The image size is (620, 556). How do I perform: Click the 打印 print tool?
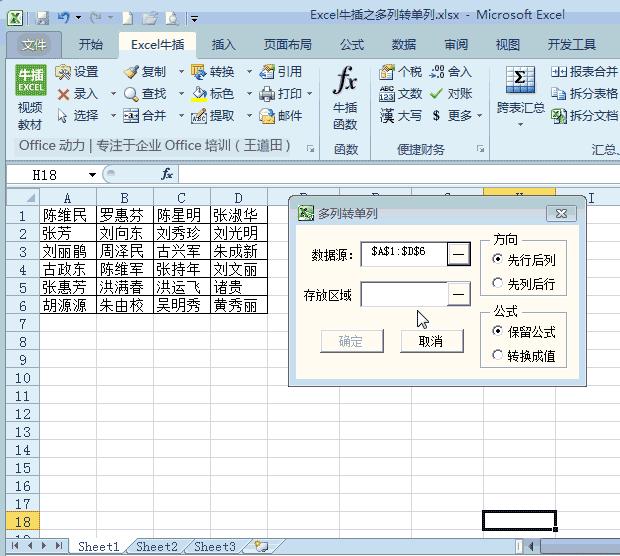point(281,94)
